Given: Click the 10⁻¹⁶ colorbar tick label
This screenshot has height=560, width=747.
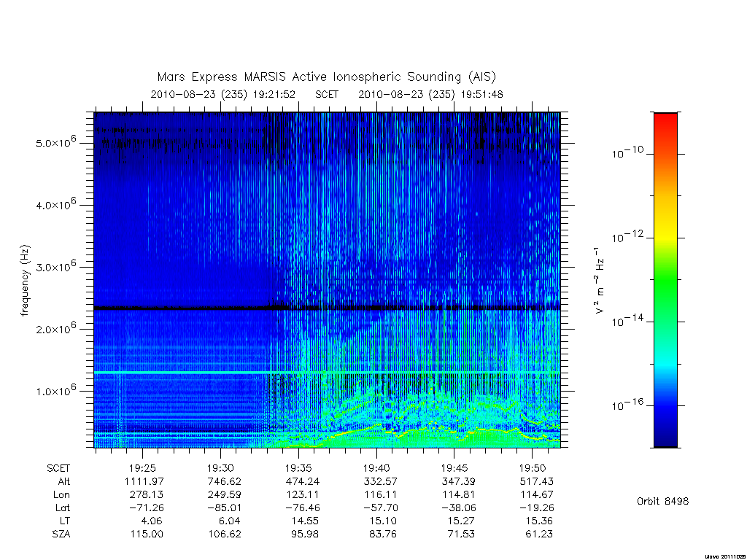Looking at the screenshot, I should [628, 404].
